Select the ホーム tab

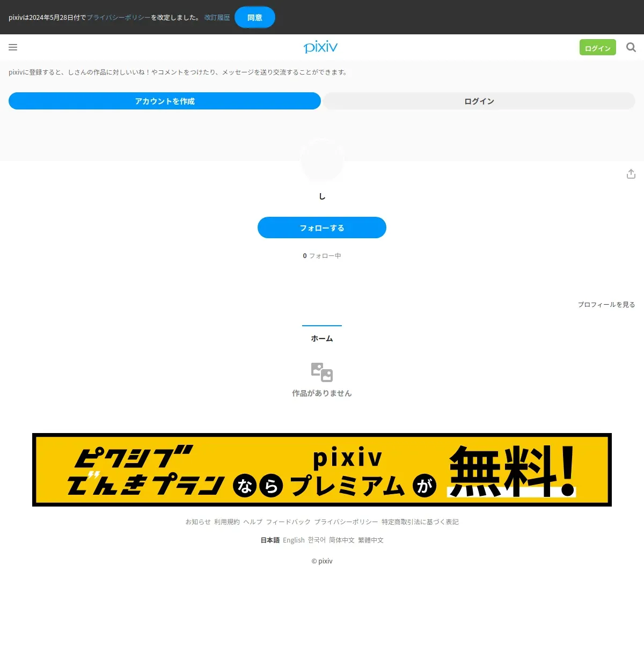322,339
